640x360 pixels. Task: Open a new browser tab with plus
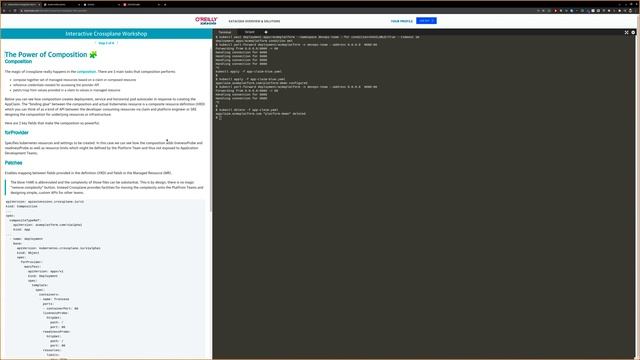[x=165, y=4]
